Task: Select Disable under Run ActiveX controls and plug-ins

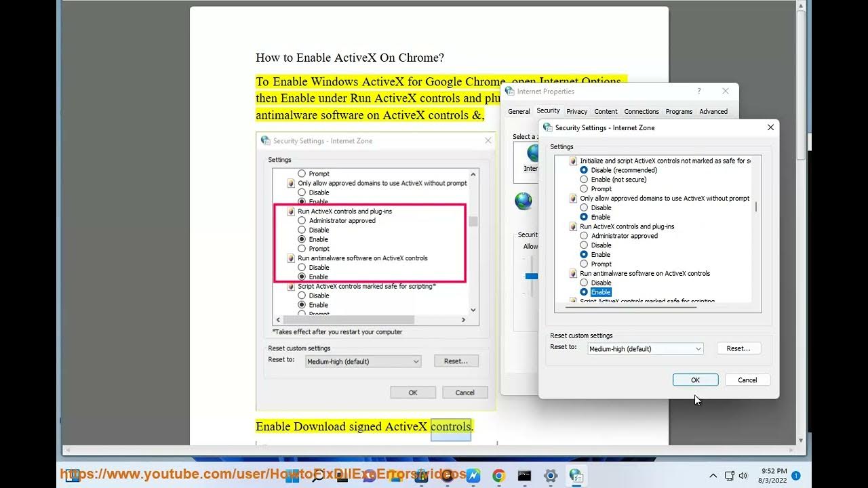Action: click(584, 245)
